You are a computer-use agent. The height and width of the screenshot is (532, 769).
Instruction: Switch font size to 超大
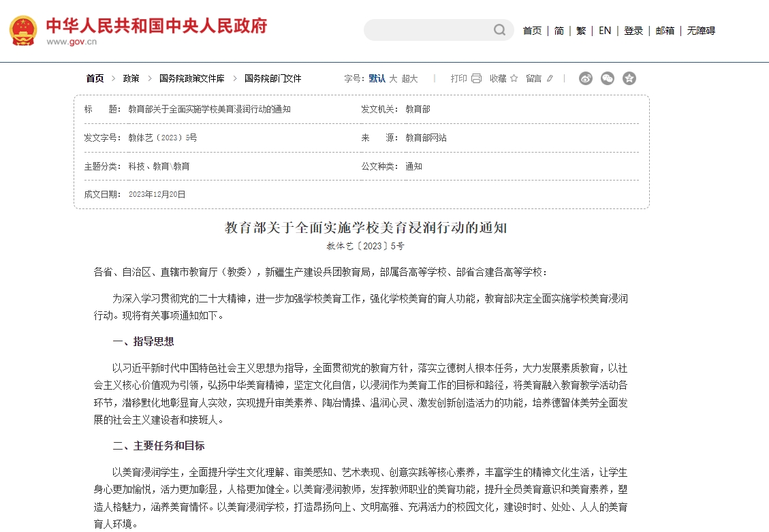coord(409,78)
